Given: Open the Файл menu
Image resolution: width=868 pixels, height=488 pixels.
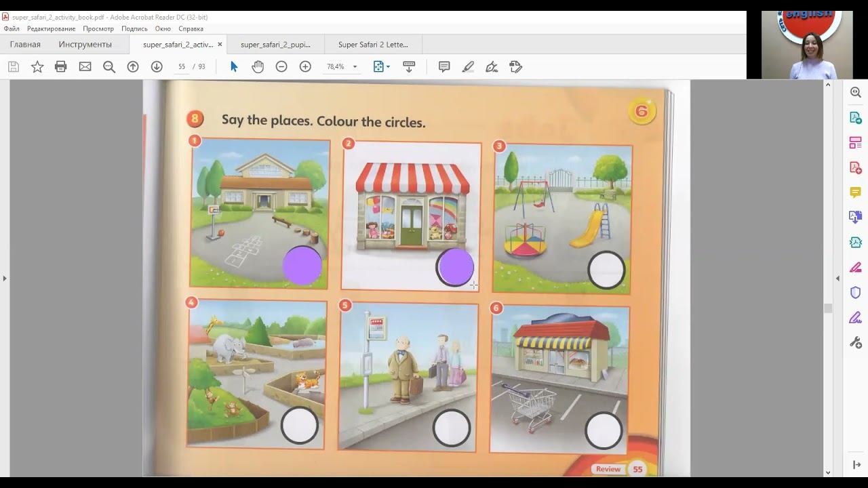Looking at the screenshot, I should [12, 28].
